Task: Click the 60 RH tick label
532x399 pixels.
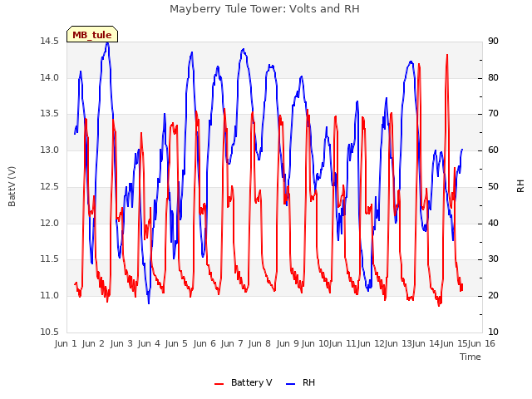Action: pos(493,150)
